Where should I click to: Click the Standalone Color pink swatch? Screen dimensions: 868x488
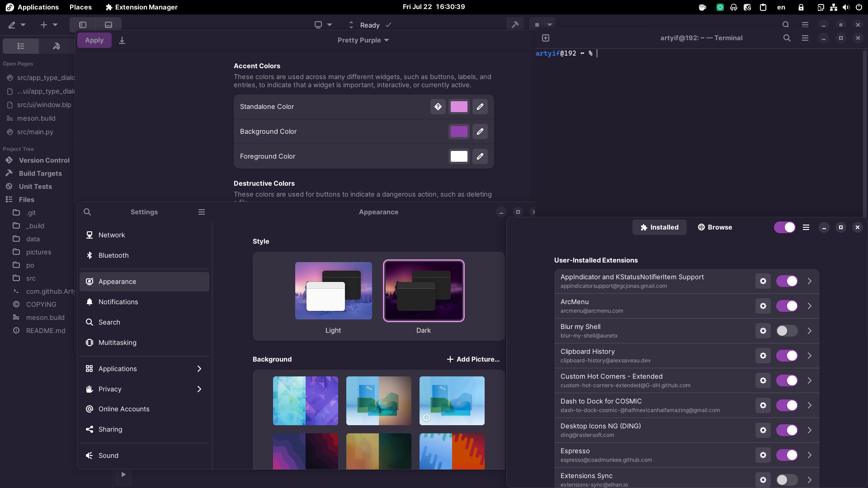459,107
